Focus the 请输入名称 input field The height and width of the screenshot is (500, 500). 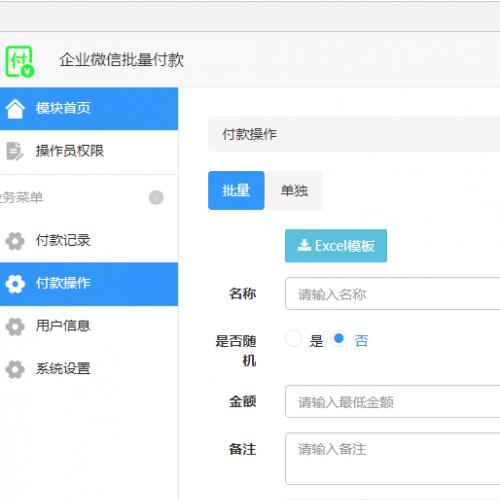393,294
